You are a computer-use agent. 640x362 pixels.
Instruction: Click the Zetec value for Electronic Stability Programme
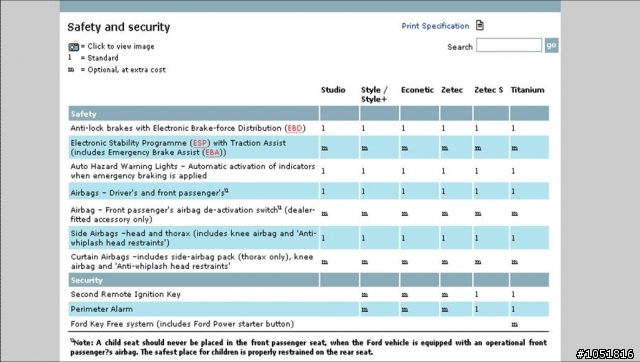click(444, 148)
